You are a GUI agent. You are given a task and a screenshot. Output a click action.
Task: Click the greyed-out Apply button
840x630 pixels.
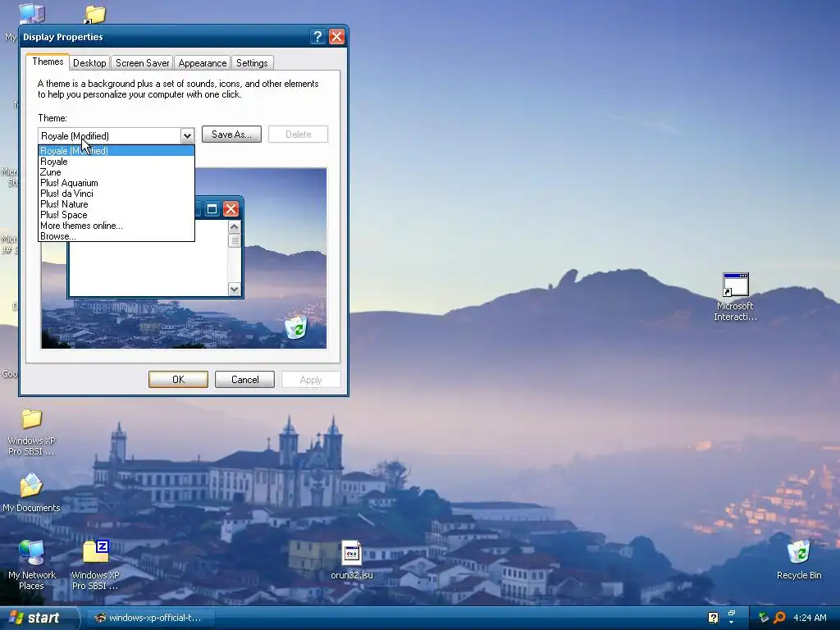tap(311, 380)
